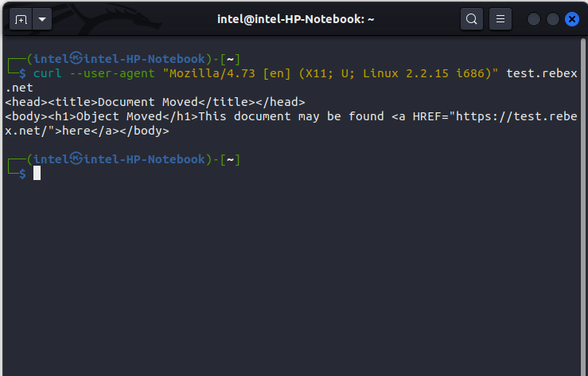Click the tilde directory in the second prompt
The width and height of the screenshot is (588, 376).
pos(229,159)
